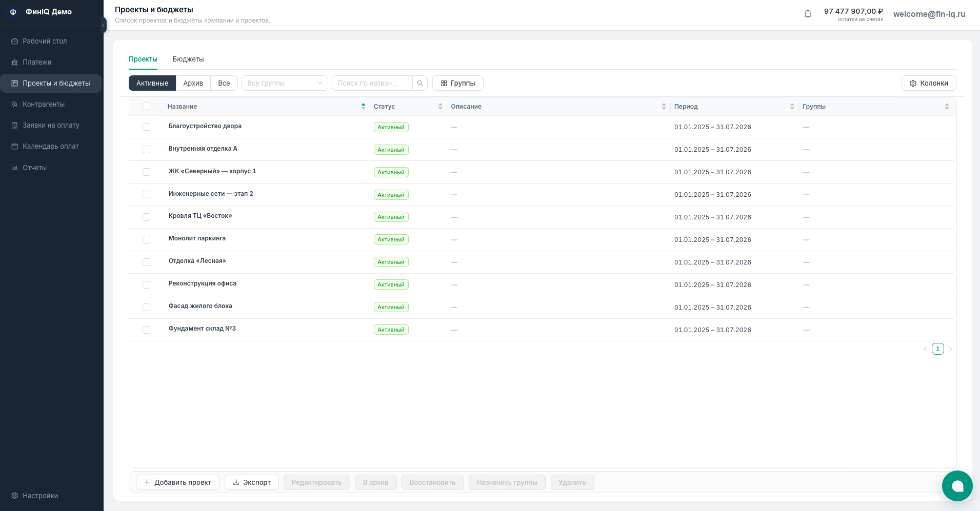Open the welcome@fin-iq.ru account menu
This screenshot has height=511, width=980.
point(929,14)
